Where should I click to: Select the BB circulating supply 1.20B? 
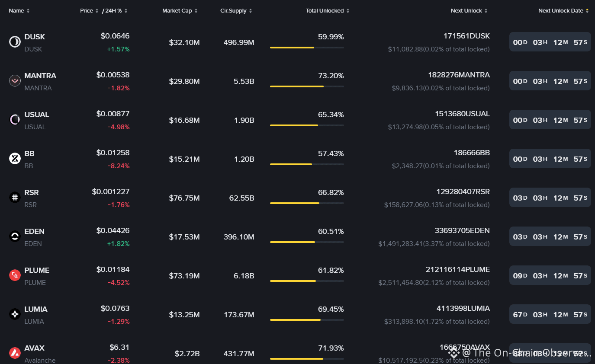tap(244, 159)
